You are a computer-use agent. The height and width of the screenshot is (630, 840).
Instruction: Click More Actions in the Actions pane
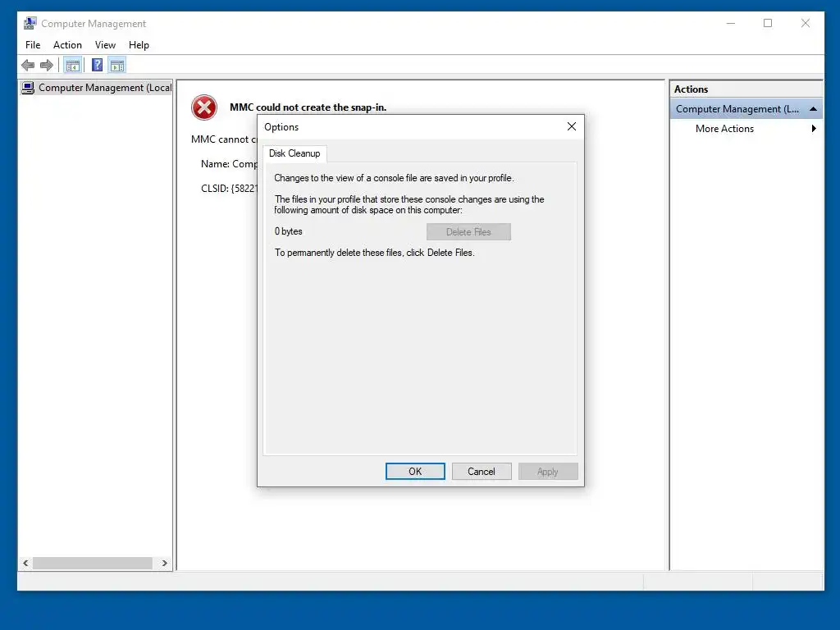coord(724,129)
